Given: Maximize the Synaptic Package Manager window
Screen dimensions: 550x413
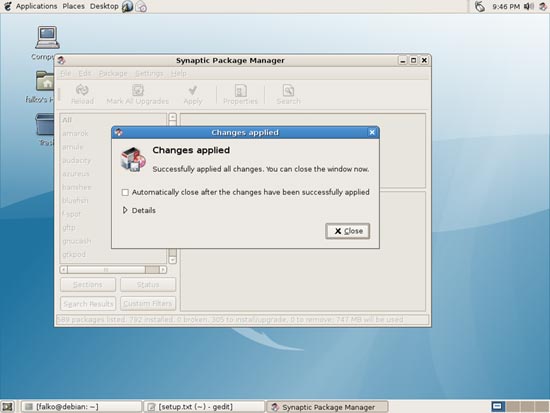Looking at the screenshot, I should point(413,60).
